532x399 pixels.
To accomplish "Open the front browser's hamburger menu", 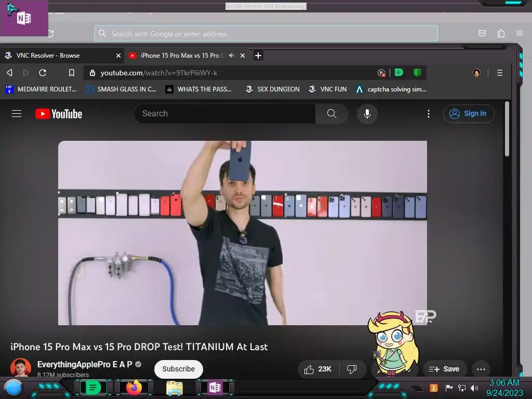I will [x=499, y=73].
